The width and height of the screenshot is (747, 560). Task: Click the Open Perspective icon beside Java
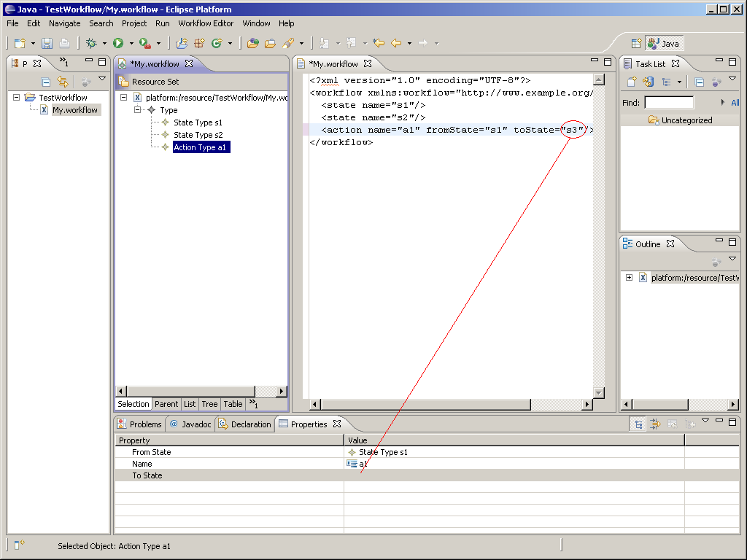[635, 44]
